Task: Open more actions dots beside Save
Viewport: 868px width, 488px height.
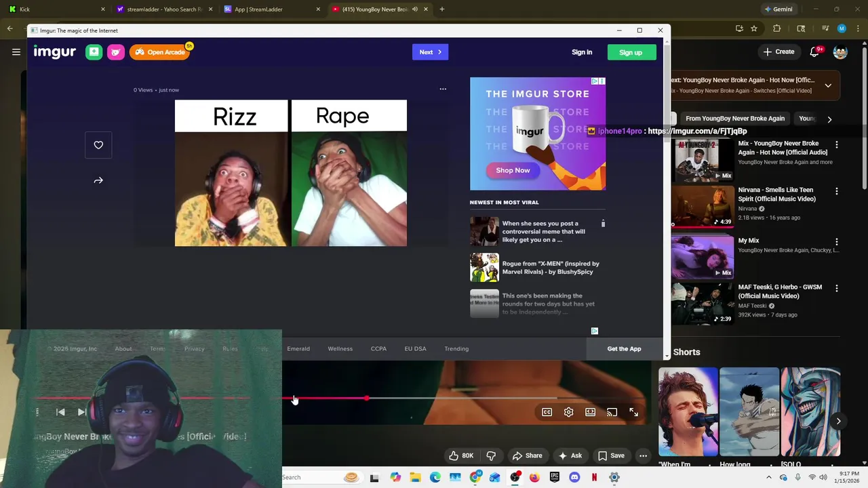Action: click(643, 455)
